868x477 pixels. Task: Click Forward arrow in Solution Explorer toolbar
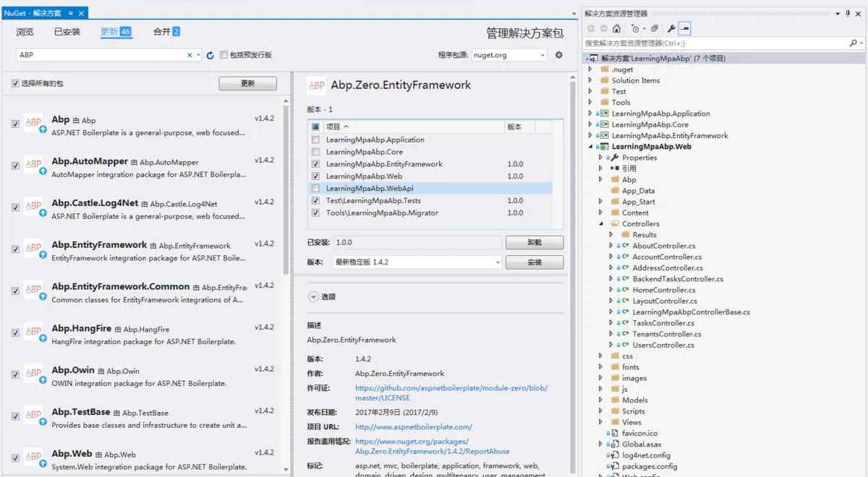pos(603,29)
